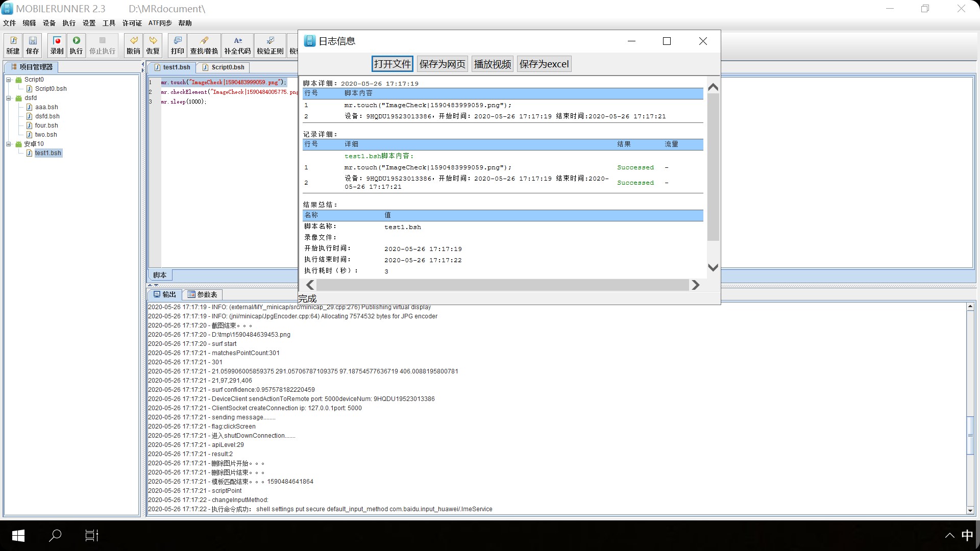
Task: Click the 保存 (Save) toolbar icon
Action: [33, 45]
